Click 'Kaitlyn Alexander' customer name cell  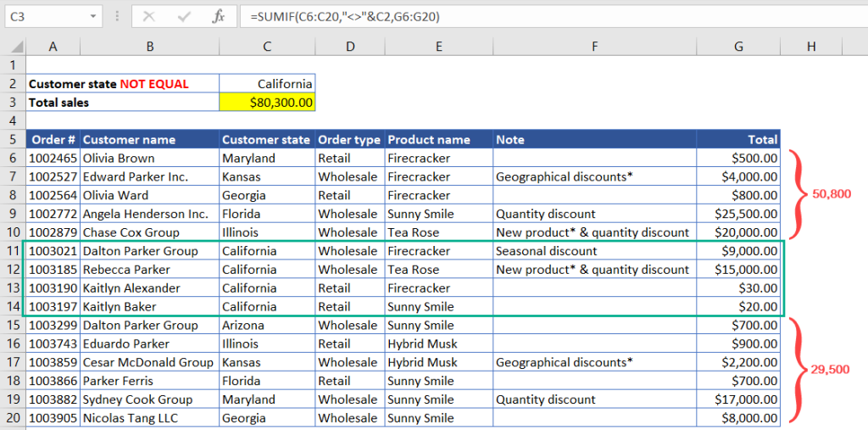point(149,288)
